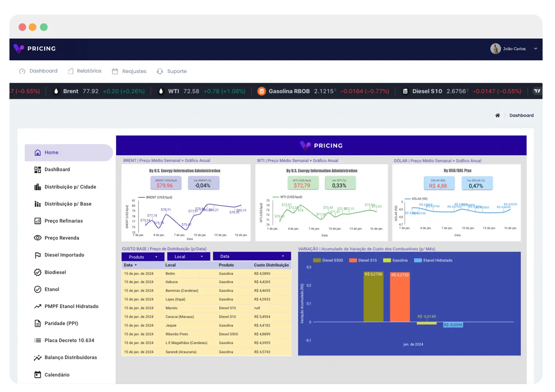Click the Diesel S10 bar R$ 0,2720
555x392 pixels.
click(400, 297)
